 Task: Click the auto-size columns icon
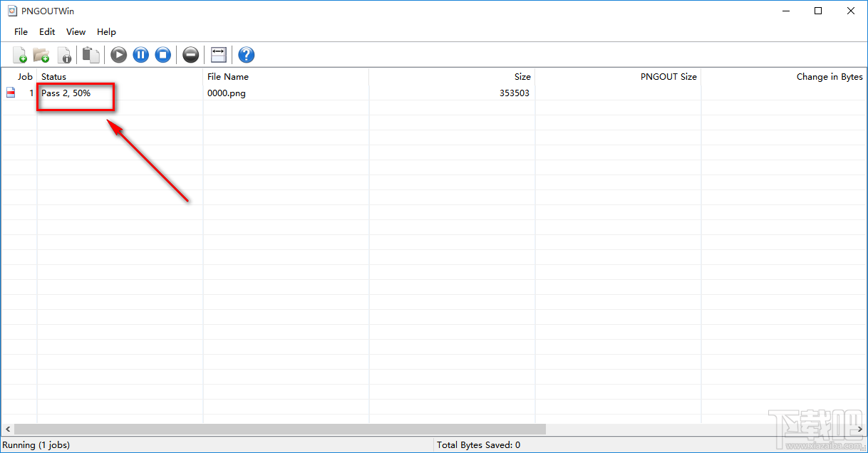coord(219,55)
